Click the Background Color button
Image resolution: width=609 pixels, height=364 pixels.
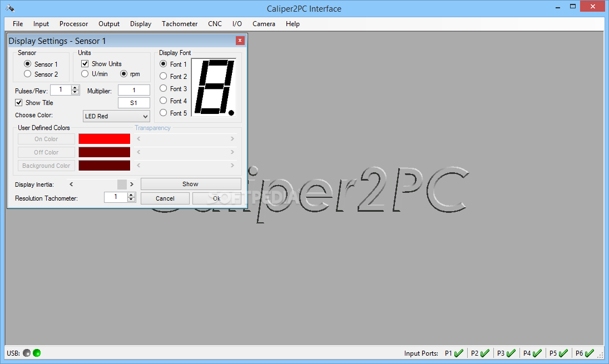coord(46,166)
